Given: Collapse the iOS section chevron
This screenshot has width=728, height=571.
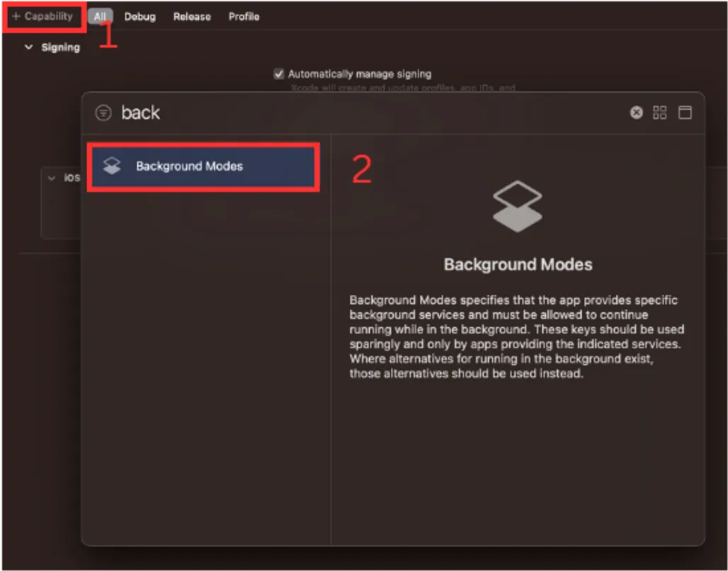Looking at the screenshot, I should tap(52, 178).
